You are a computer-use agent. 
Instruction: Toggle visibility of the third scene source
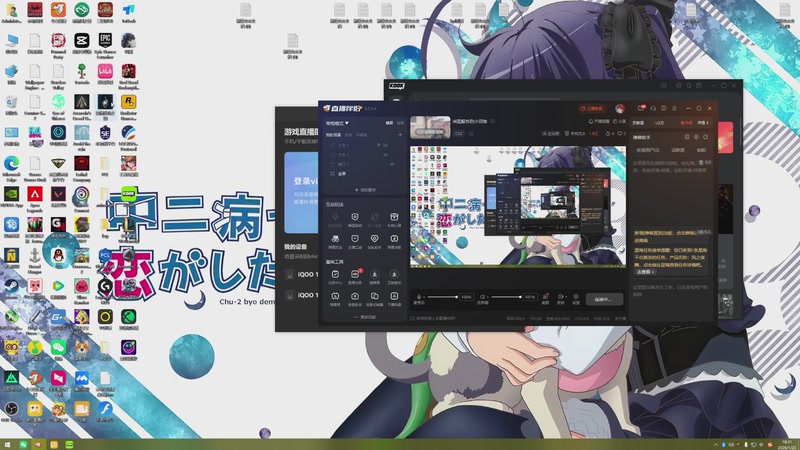point(392,164)
